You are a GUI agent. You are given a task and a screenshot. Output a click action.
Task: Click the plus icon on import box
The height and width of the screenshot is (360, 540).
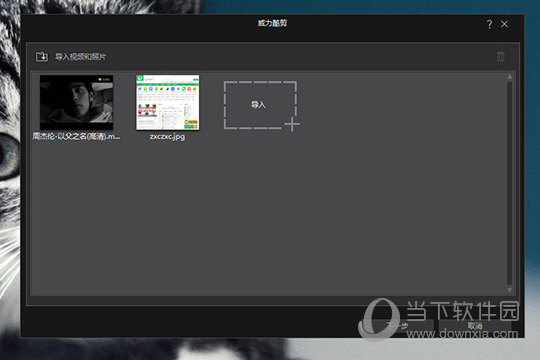[292, 124]
